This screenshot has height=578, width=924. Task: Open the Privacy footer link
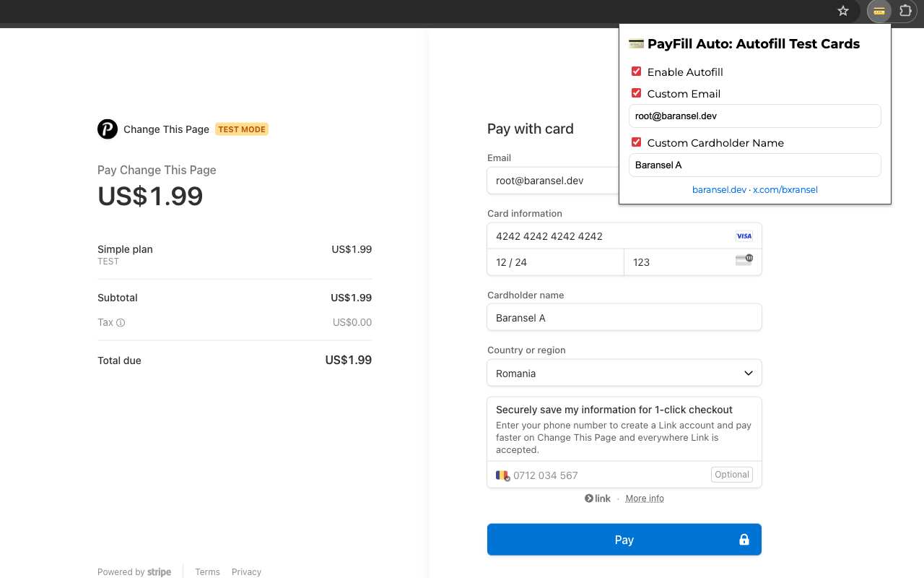(x=246, y=572)
